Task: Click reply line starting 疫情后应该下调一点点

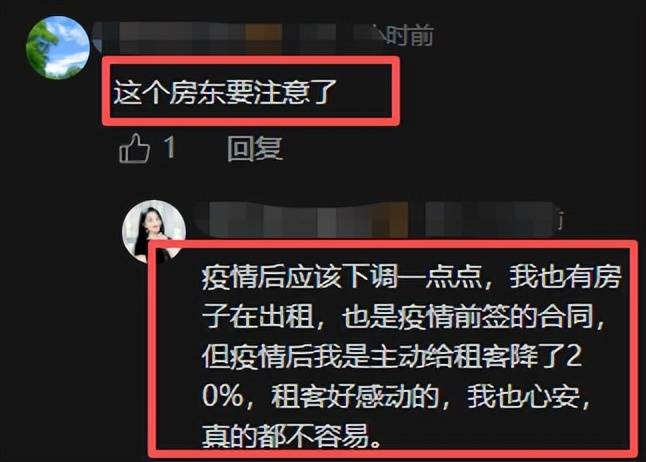Action: [411, 277]
